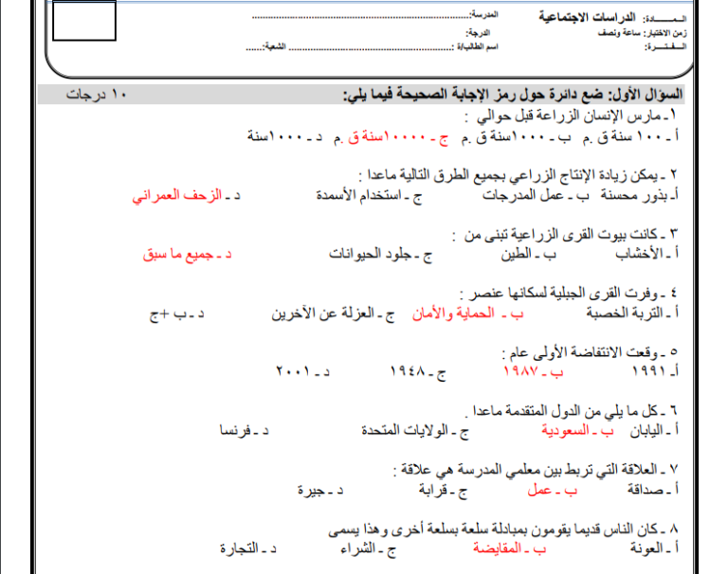Select the السؤال الأول heading bar
728x574 pixels.
(360, 94)
